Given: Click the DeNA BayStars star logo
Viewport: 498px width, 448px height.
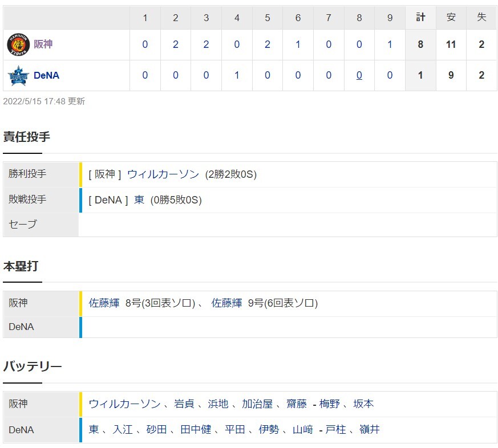Looking at the screenshot, I should tap(18, 75).
